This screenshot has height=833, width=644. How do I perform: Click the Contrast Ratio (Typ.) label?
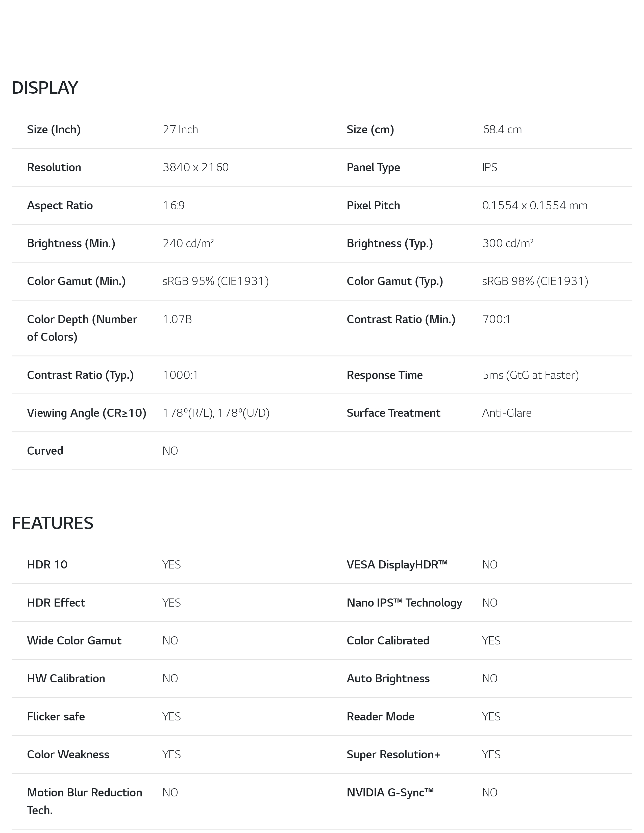point(80,375)
